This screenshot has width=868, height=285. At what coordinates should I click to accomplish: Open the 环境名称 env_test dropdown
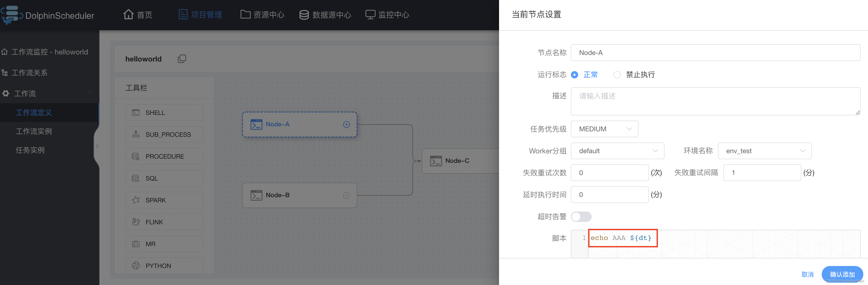(x=764, y=151)
